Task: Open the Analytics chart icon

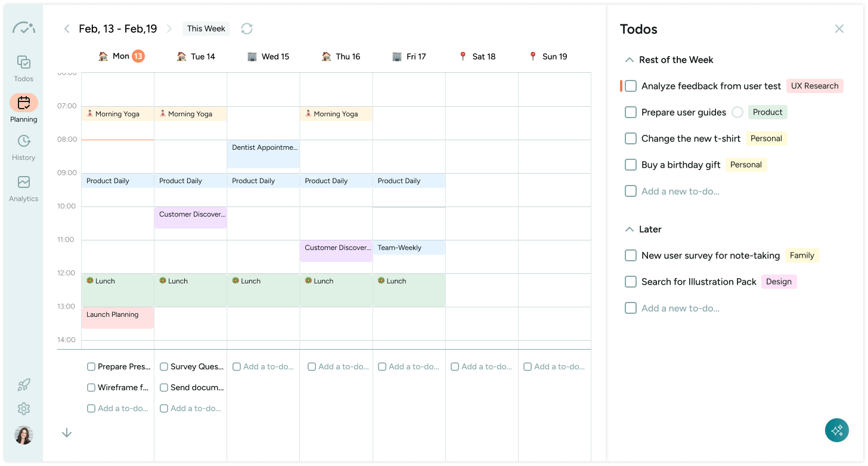Action: click(24, 182)
